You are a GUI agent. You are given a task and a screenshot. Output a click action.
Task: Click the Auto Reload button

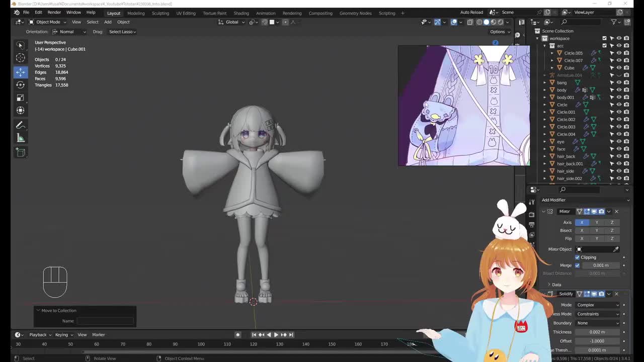pyautogui.click(x=471, y=13)
